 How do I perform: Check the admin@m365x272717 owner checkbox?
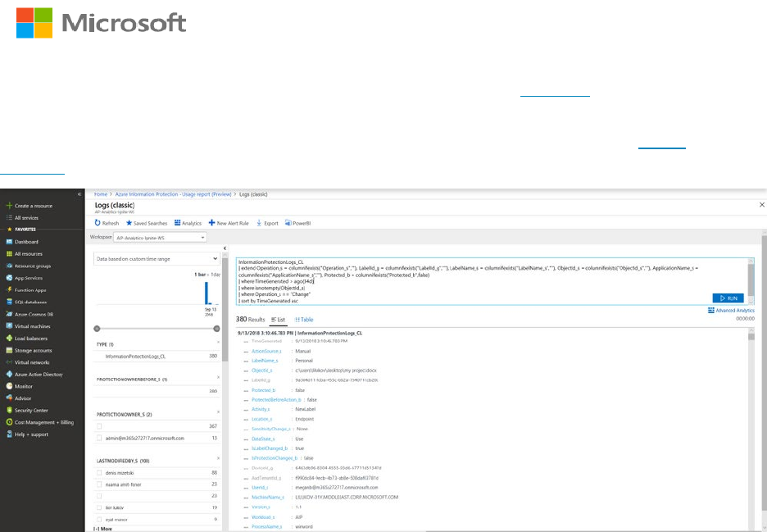coord(99,438)
